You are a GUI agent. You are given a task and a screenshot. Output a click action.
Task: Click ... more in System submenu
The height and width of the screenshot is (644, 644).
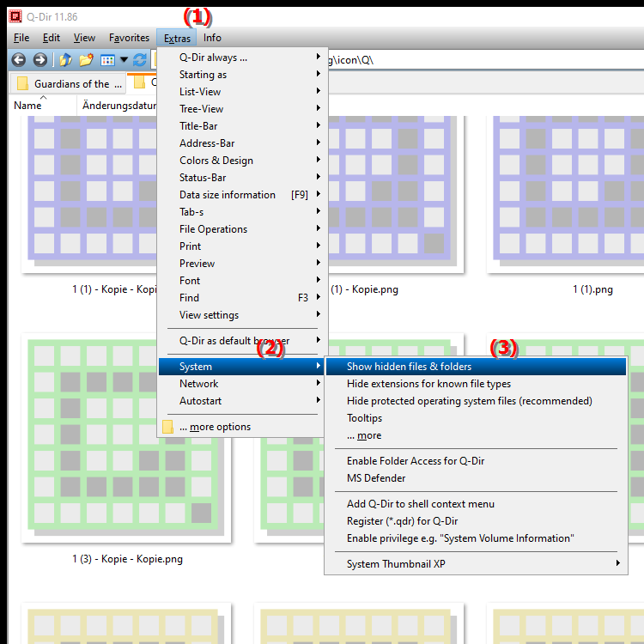[x=476, y=435]
